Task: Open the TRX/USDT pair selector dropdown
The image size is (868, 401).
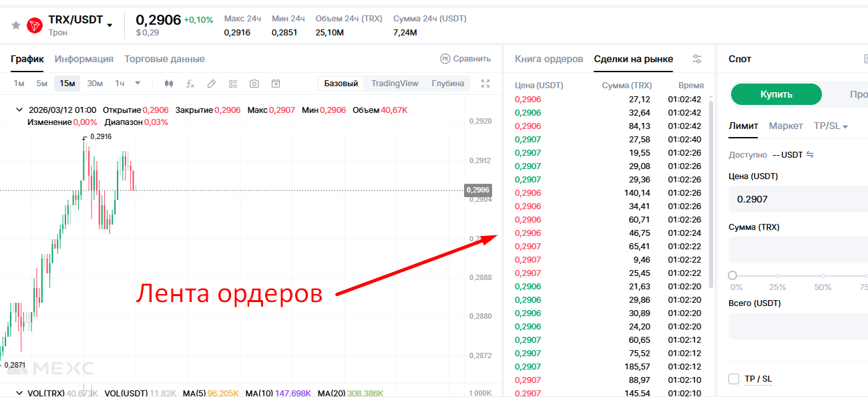Action: click(x=110, y=25)
